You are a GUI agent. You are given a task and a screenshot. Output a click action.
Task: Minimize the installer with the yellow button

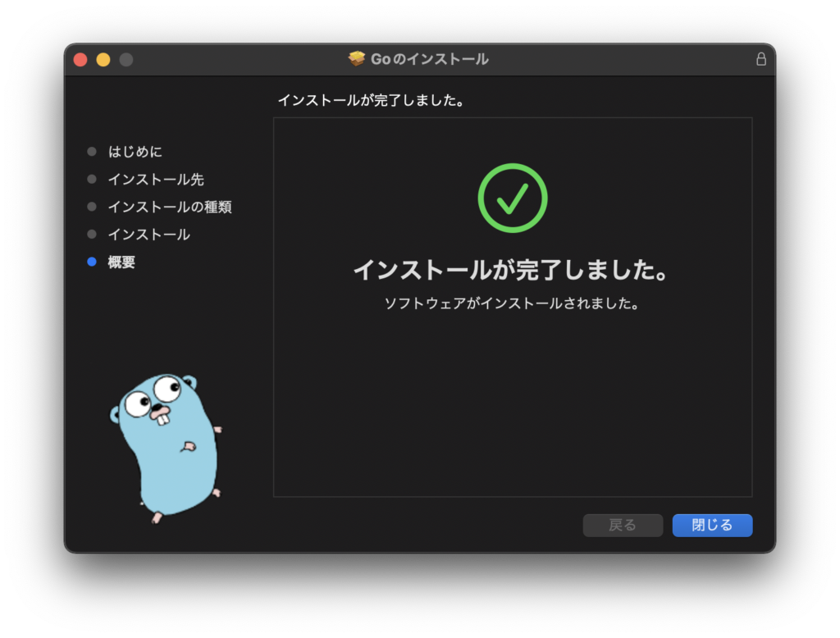tap(103, 59)
